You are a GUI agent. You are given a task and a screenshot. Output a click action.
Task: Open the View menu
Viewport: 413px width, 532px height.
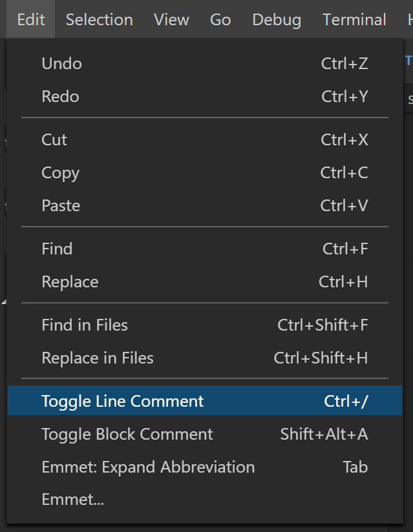pos(171,19)
